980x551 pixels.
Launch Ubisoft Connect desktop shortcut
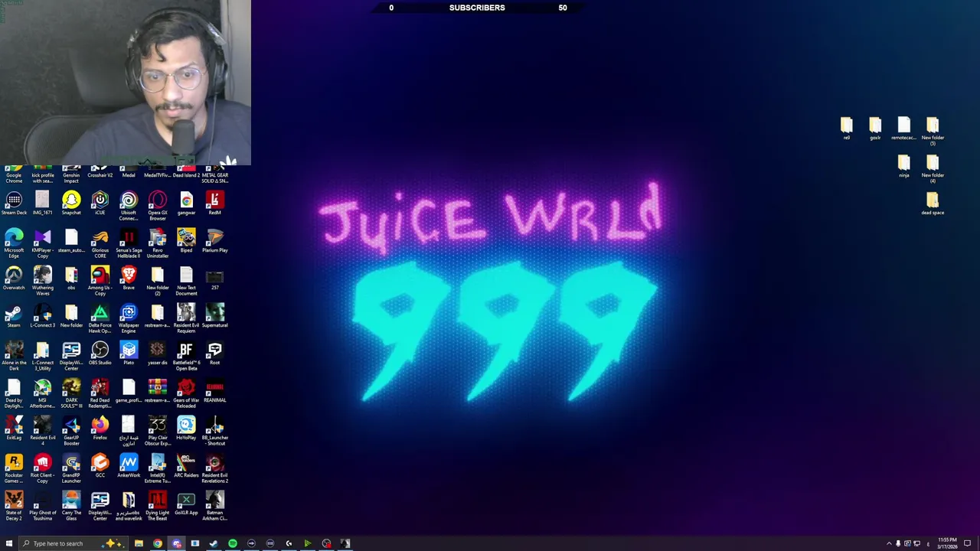point(129,207)
